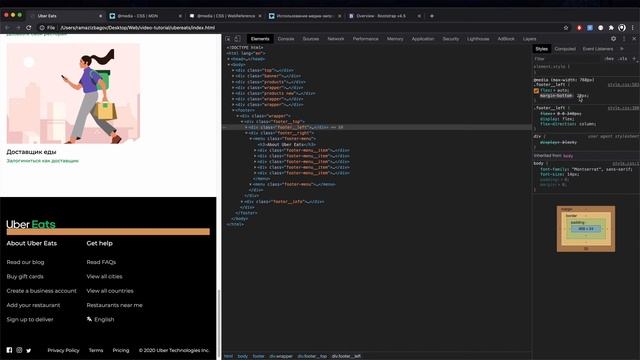Open the Twitter icon in footer
This screenshot has width=640, height=360.
point(29,350)
